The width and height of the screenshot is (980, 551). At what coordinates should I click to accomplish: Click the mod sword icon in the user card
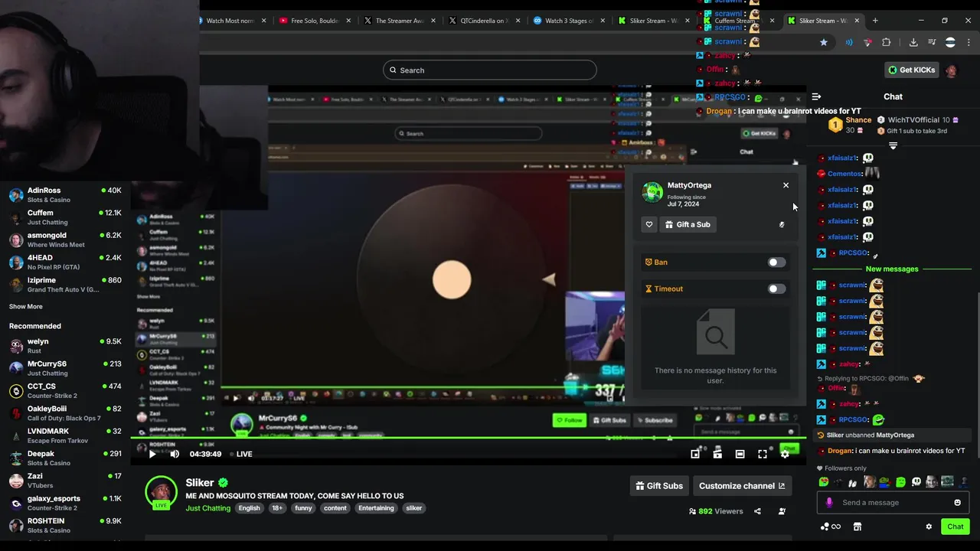click(782, 225)
